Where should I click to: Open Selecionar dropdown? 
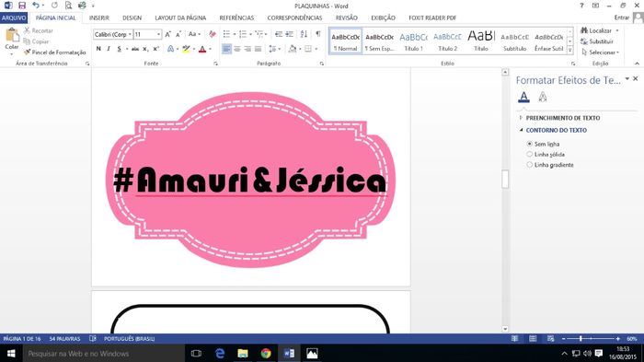click(x=601, y=53)
